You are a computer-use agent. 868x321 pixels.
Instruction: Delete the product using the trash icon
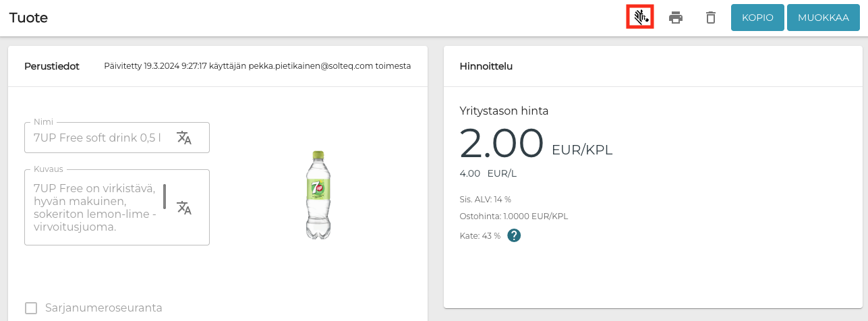tap(711, 18)
